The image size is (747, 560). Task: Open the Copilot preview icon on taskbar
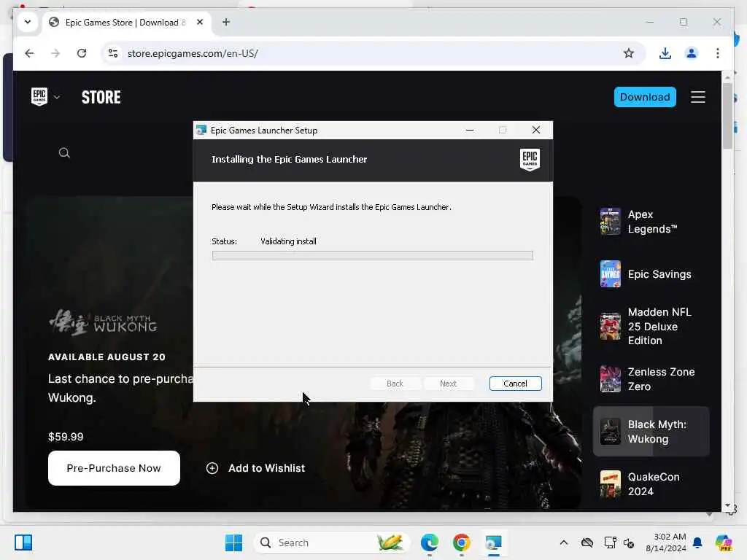tap(724, 542)
